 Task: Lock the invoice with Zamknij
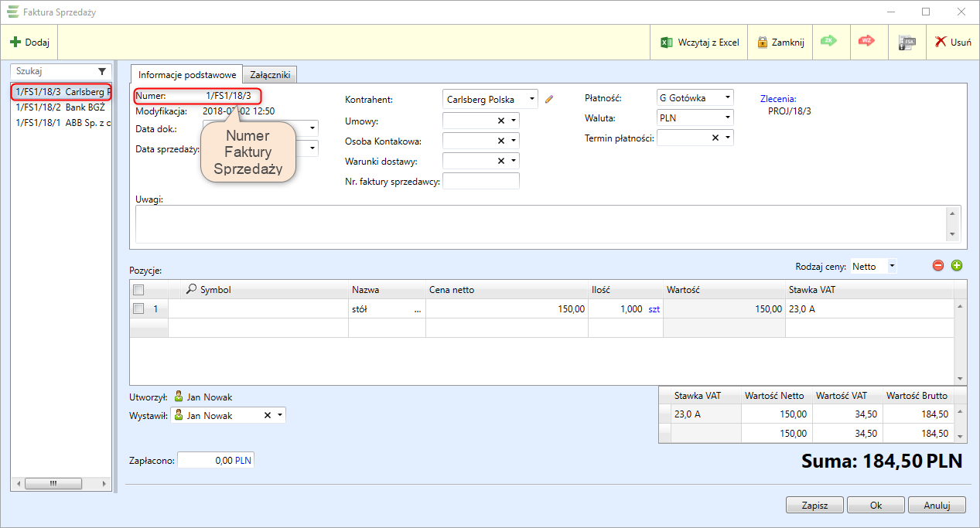coord(780,43)
